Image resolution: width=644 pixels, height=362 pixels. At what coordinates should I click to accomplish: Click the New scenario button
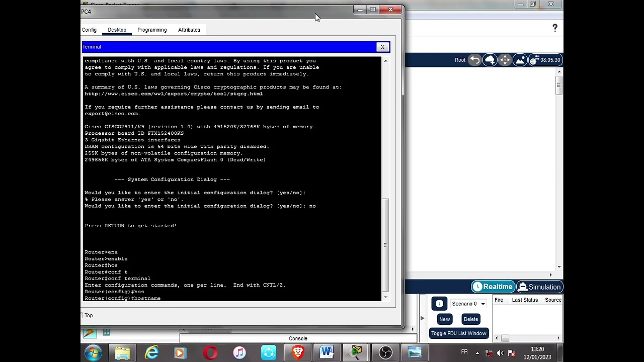click(444, 319)
